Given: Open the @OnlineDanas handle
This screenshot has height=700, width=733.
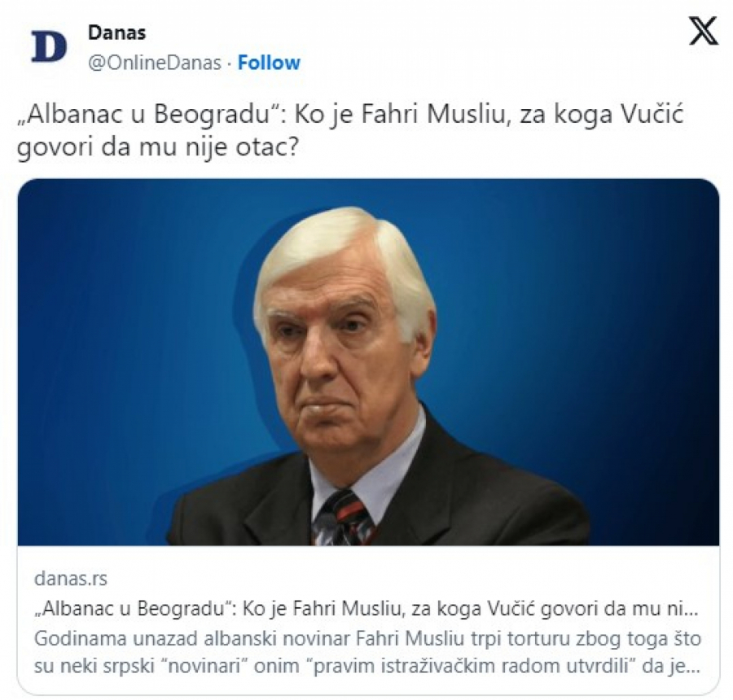Looking at the screenshot, I should (154, 63).
